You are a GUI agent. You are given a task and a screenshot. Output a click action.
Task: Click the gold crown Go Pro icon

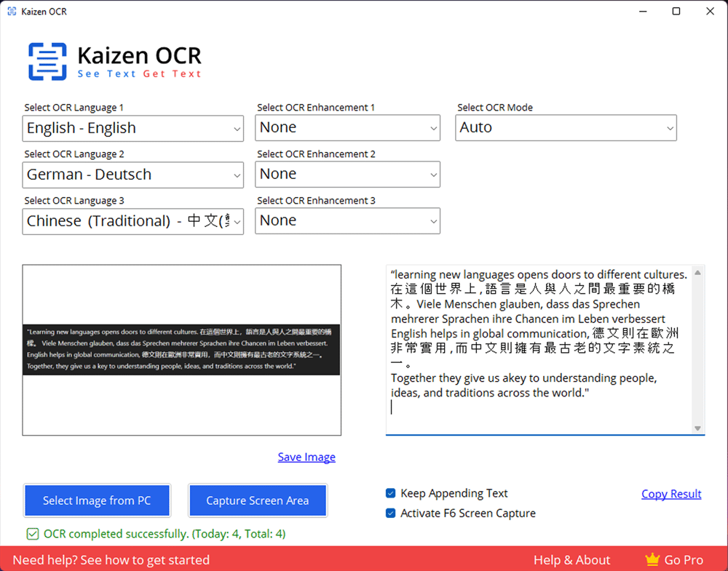click(x=652, y=559)
